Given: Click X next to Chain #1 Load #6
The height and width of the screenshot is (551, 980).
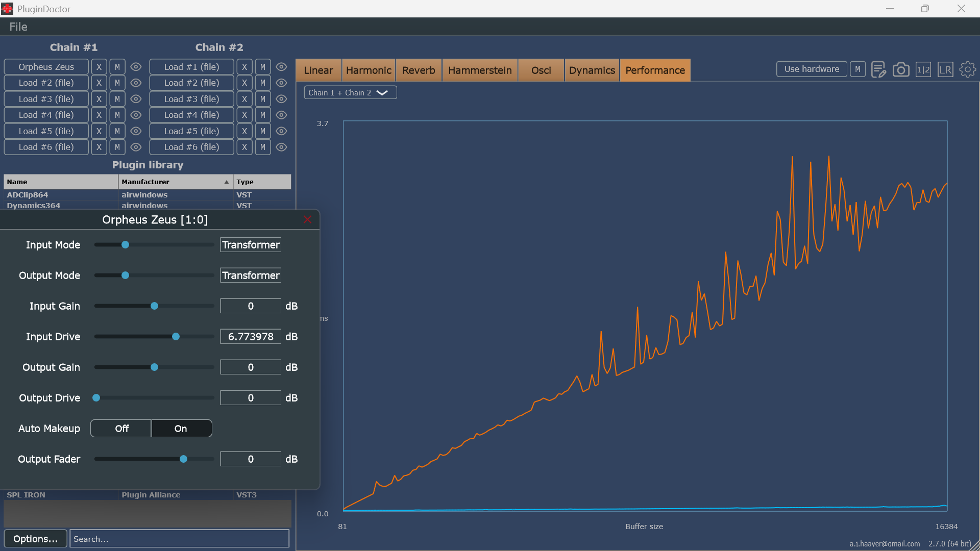Looking at the screenshot, I should [x=99, y=147].
